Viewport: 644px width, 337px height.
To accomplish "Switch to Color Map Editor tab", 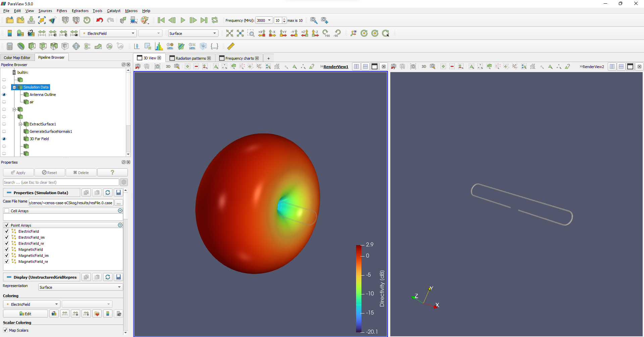I will [x=17, y=58].
